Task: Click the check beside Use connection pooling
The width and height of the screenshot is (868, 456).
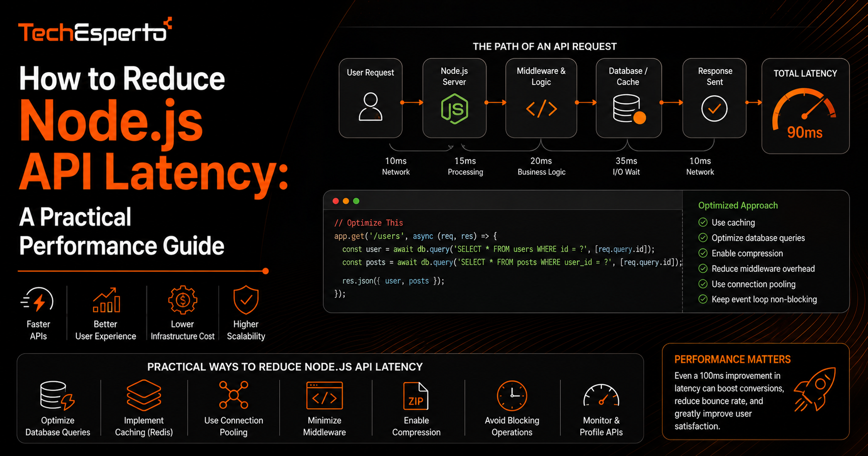Action: [x=703, y=284]
